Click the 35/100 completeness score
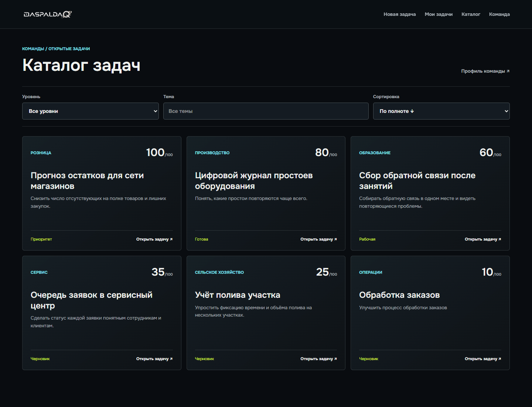 pyautogui.click(x=162, y=272)
